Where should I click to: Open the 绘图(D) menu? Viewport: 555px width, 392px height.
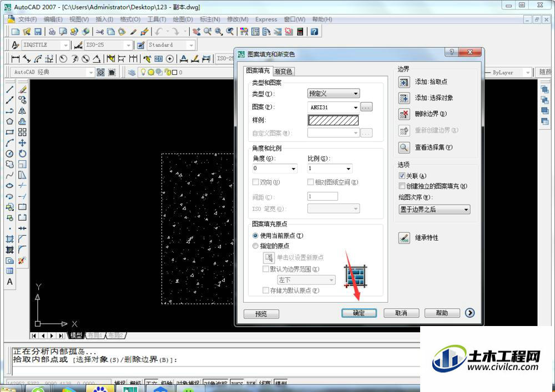[183, 19]
